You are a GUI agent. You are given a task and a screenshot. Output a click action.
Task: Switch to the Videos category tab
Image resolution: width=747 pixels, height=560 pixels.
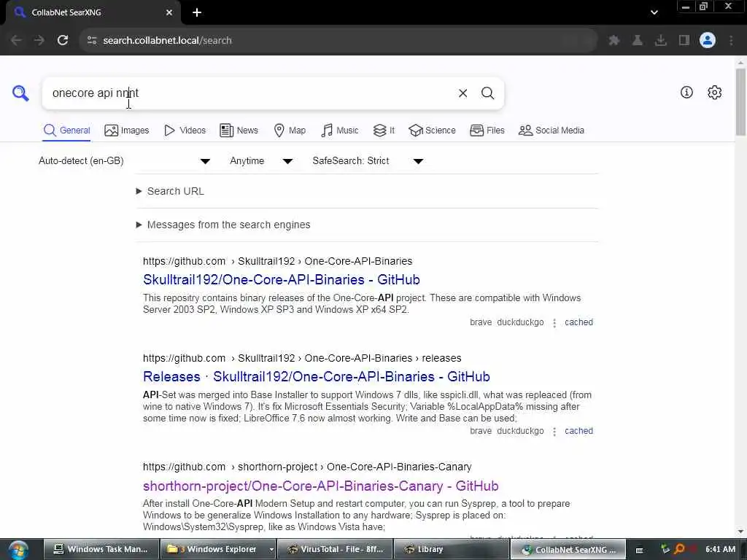click(185, 130)
